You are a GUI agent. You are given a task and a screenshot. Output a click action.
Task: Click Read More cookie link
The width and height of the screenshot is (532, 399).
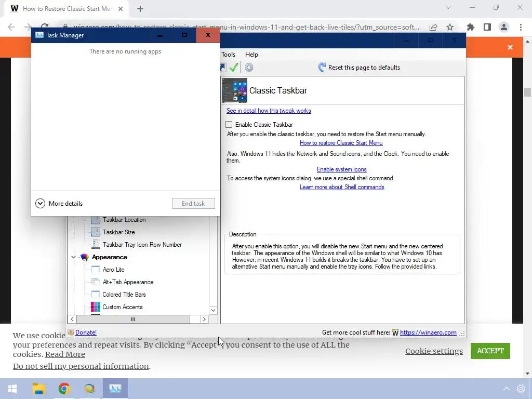pyautogui.click(x=65, y=354)
